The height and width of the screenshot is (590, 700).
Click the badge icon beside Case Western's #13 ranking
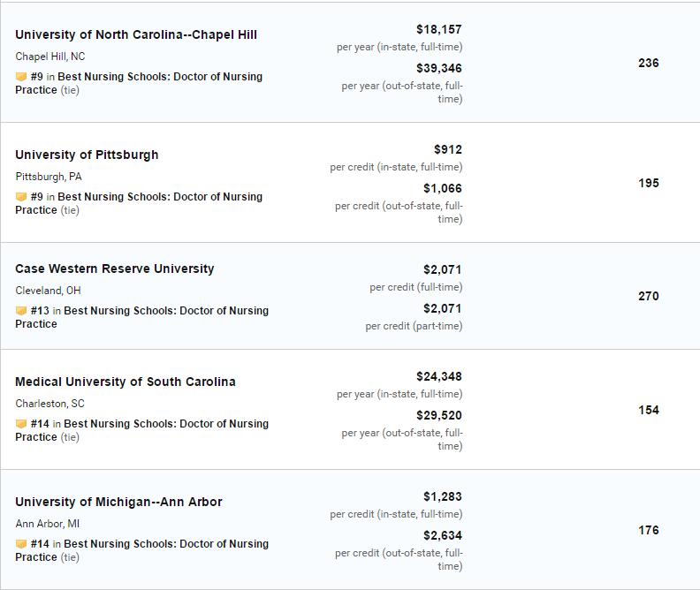point(21,310)
